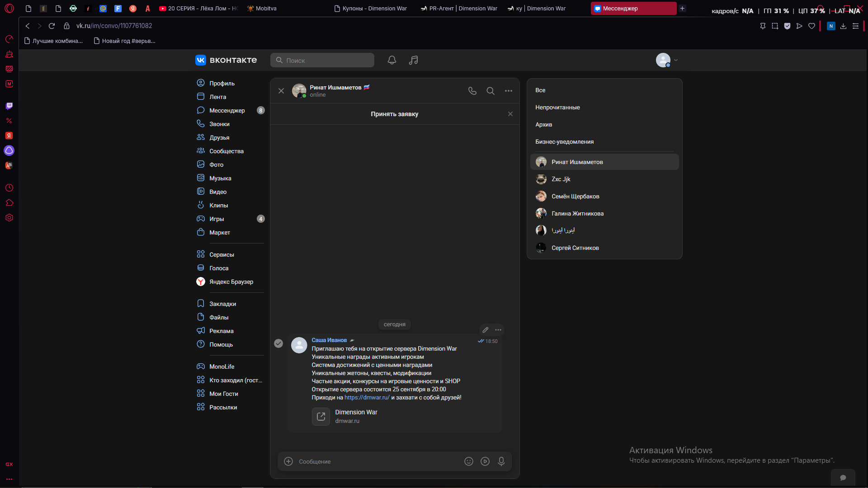Open the Twitch sidebar icon
The image size is (868, 488).
9,106
